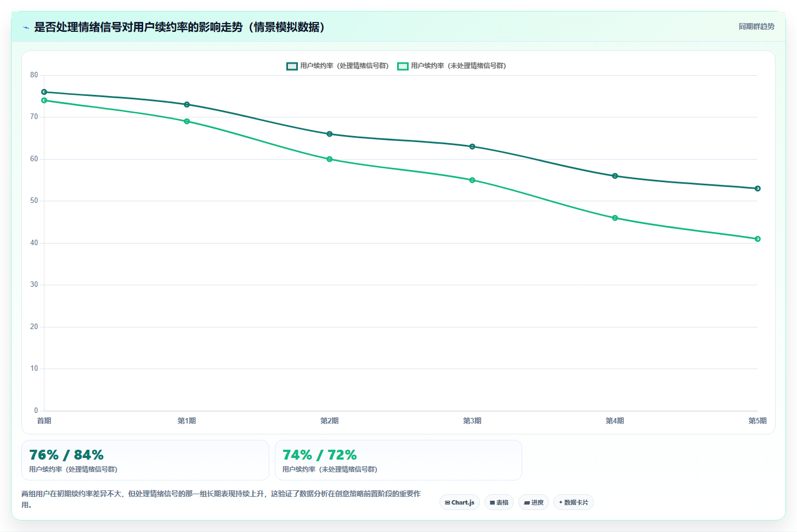Click the 数据卡片 tag chip

coord(574,502)
